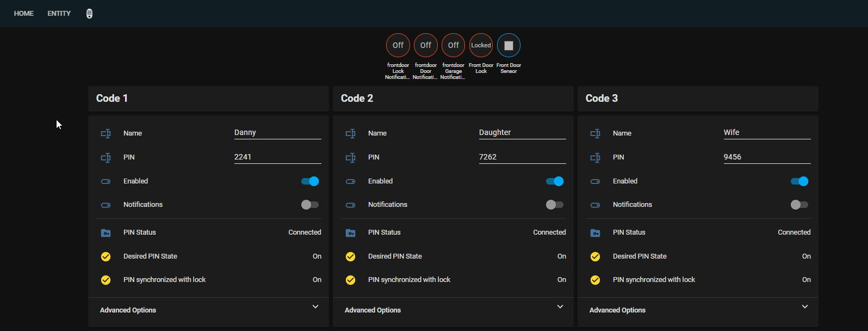Click the Name text icon in Code 3
This screenshot has width=868, height=331.
[596, 133]
